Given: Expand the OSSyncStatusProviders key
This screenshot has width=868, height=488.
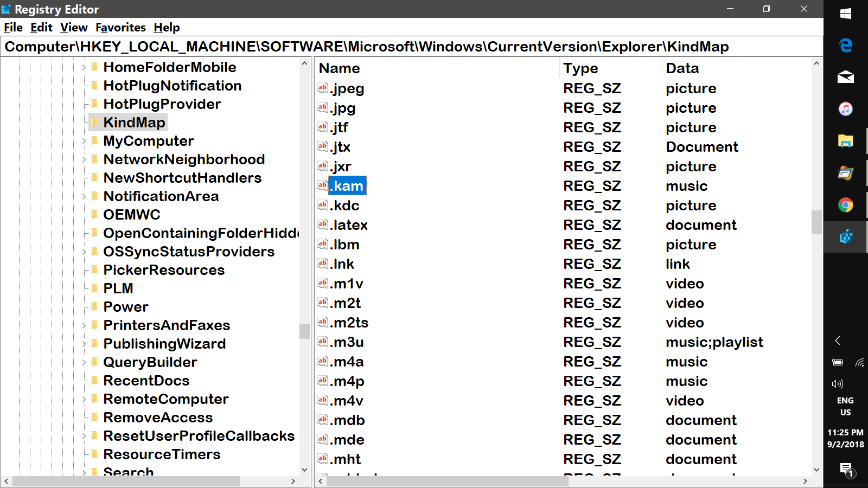Looking at the screenshot, I should coord(84,252).
